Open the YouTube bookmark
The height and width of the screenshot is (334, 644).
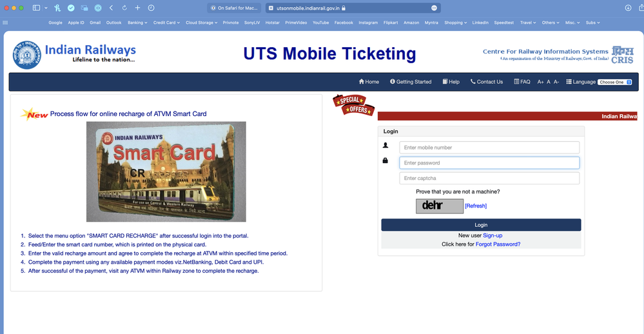[x=320, y=23]
